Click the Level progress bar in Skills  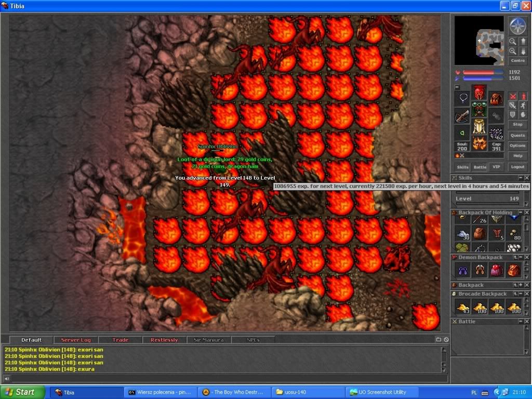pyautogui.click(x=487, y=204)
